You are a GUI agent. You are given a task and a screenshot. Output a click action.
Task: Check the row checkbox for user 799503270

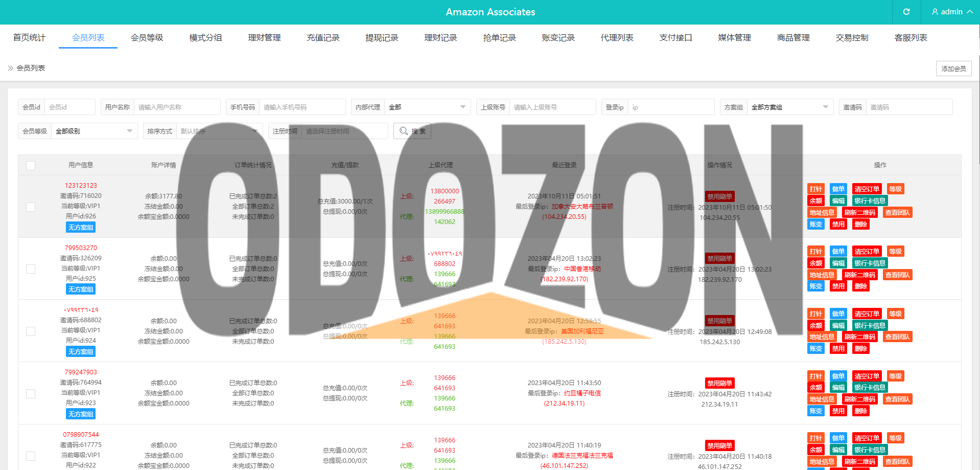point(31,269)
